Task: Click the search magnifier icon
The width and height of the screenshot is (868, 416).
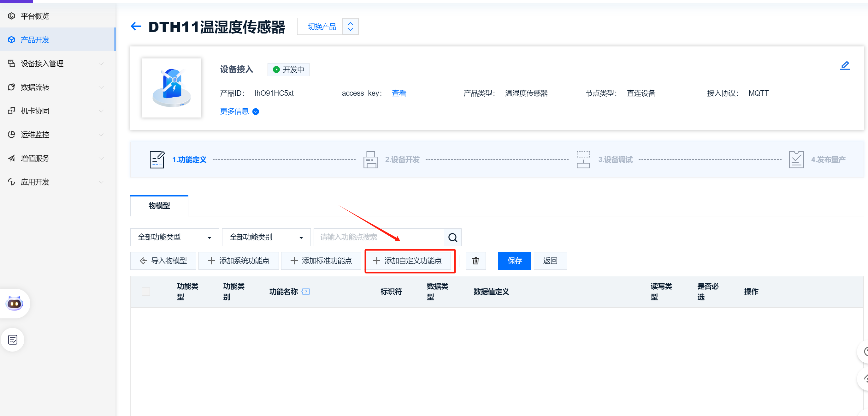Action: click(452, 237)
